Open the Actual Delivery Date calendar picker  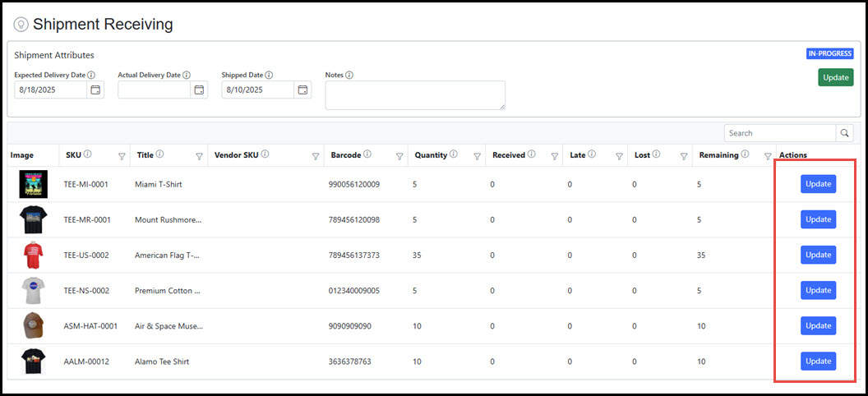click(199, 90)
